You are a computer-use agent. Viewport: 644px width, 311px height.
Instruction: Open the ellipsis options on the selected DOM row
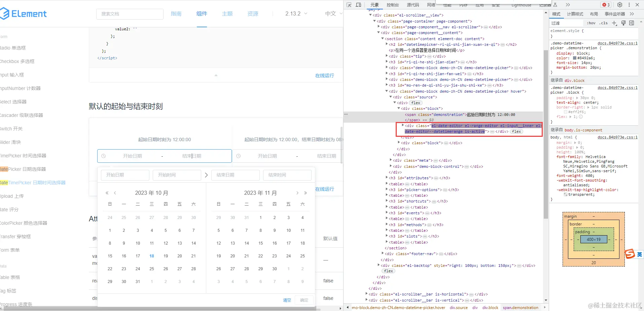(346, 115)
